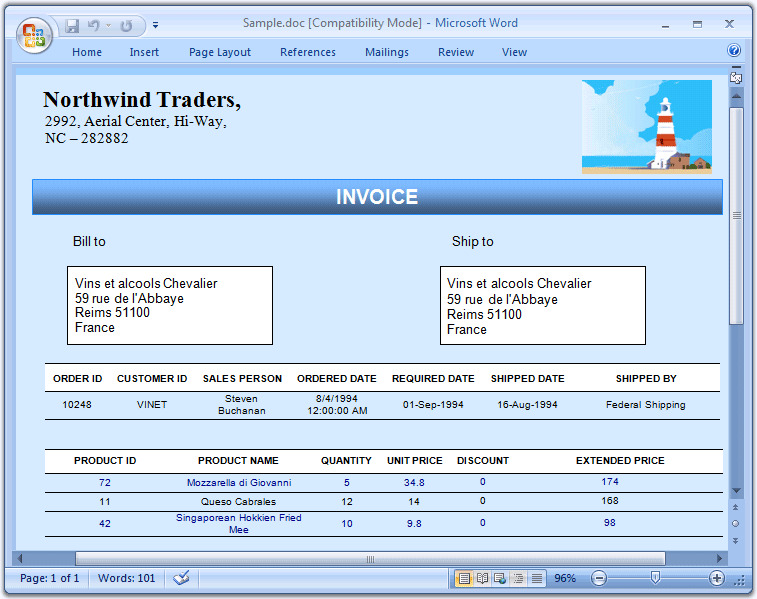Viewport: 757px width, 599px height.
Task: Click the 96% zoom level button
Action: click(565, 578)
